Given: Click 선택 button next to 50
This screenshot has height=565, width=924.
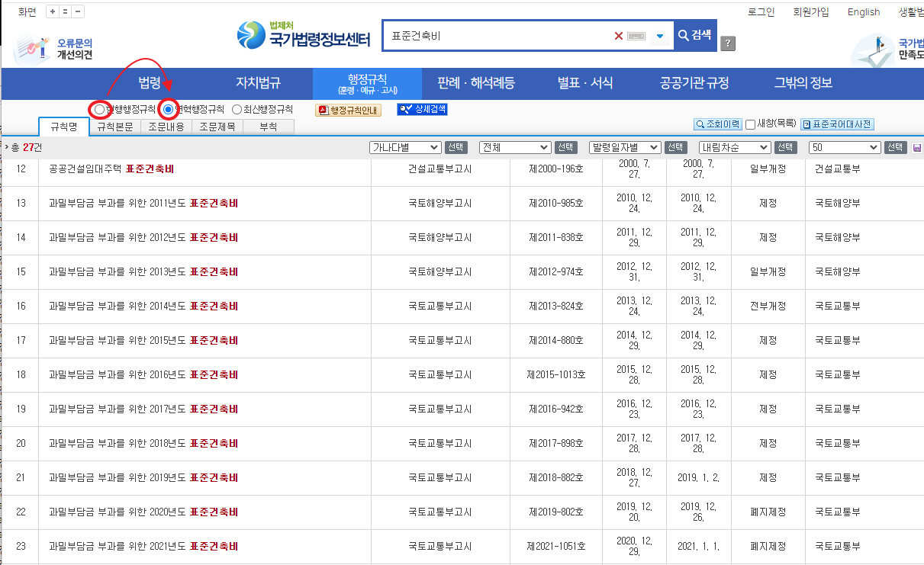Looking at the screenshot, I should tap(896, 147).
